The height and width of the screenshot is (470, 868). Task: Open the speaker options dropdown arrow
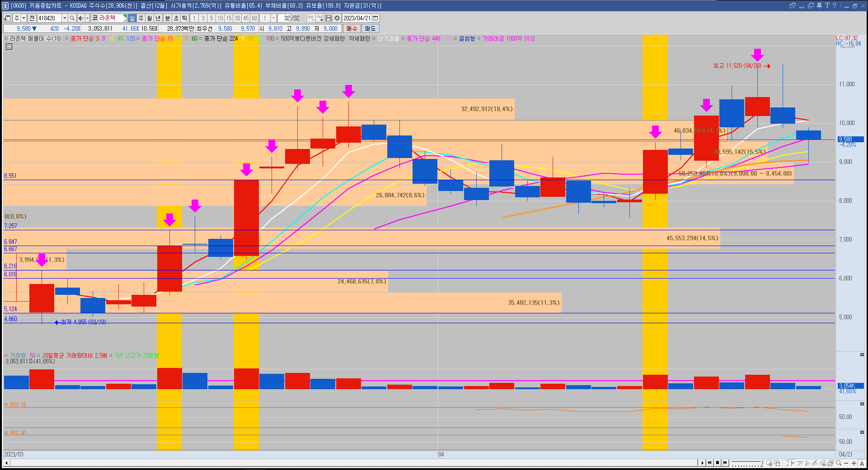click(87, 18)
